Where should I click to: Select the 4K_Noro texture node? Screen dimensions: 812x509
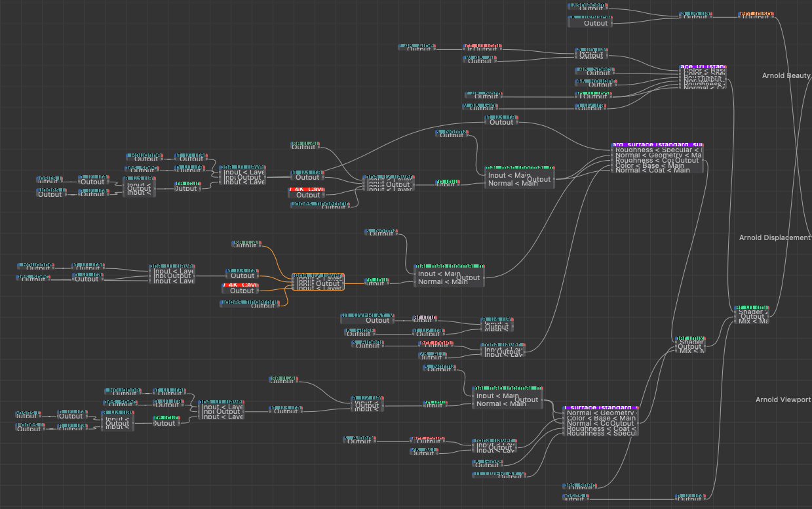(484, 94)
